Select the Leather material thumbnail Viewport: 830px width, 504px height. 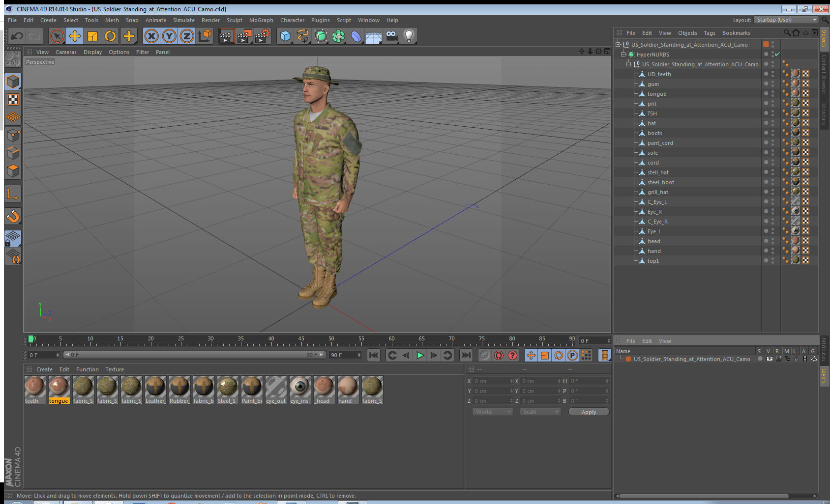[x=155, y=387]
